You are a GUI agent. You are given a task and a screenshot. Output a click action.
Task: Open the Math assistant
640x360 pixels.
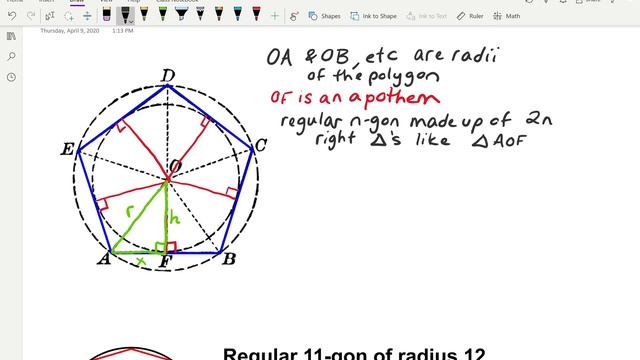(x=507, y=16)
